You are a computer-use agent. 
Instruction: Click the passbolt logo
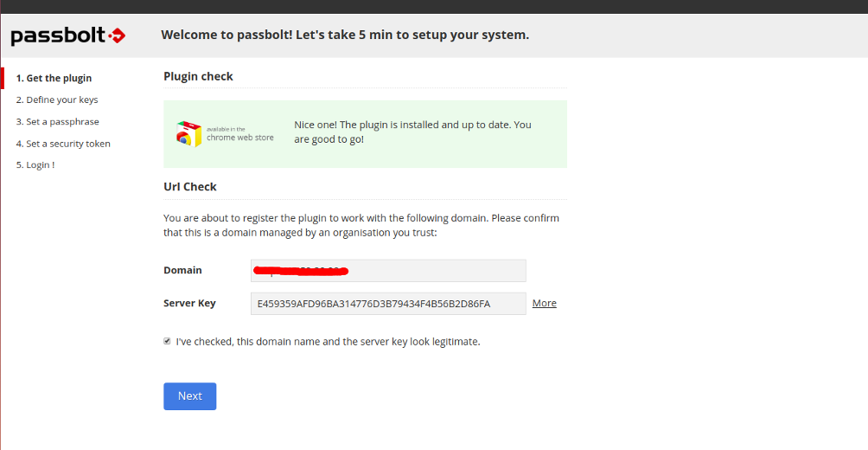(68, 36)
